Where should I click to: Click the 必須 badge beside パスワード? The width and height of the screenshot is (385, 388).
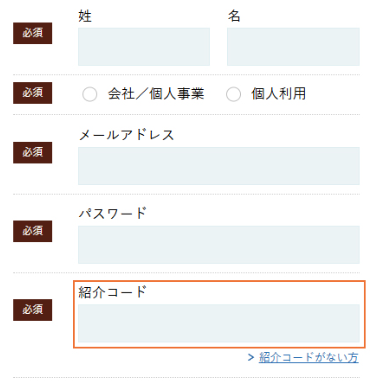click(33, 231)
